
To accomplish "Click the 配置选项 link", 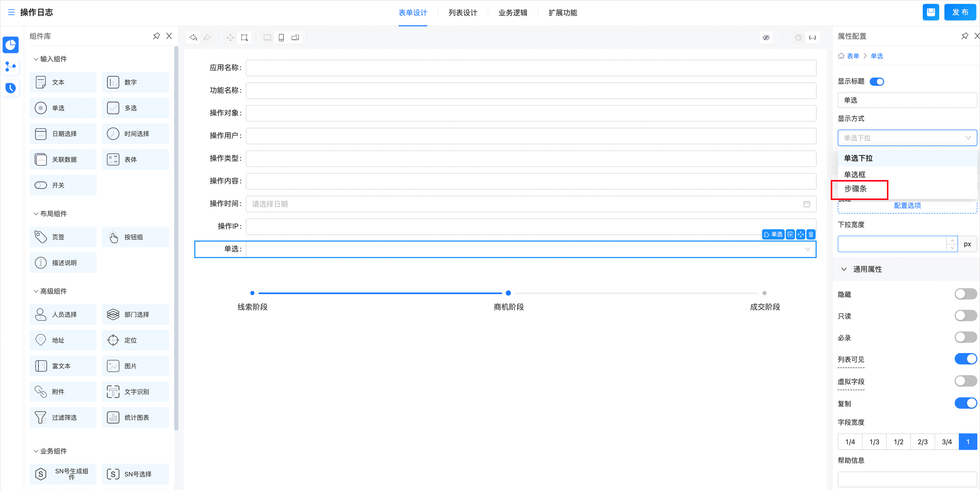I will pos(907,205).
